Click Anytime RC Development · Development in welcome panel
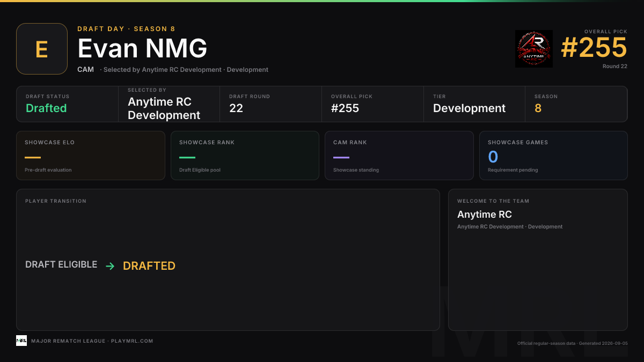This screenshot has width=644, height=362. click(x=510, y=227)
